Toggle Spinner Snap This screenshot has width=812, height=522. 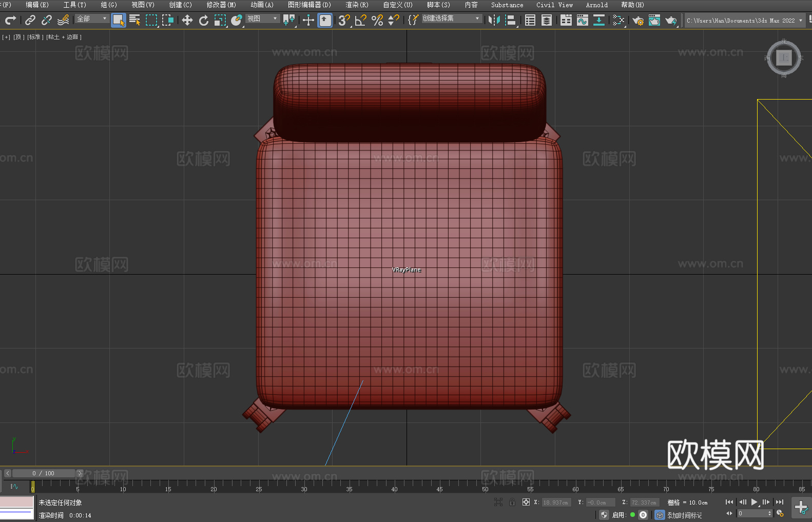tap(394, 20)
